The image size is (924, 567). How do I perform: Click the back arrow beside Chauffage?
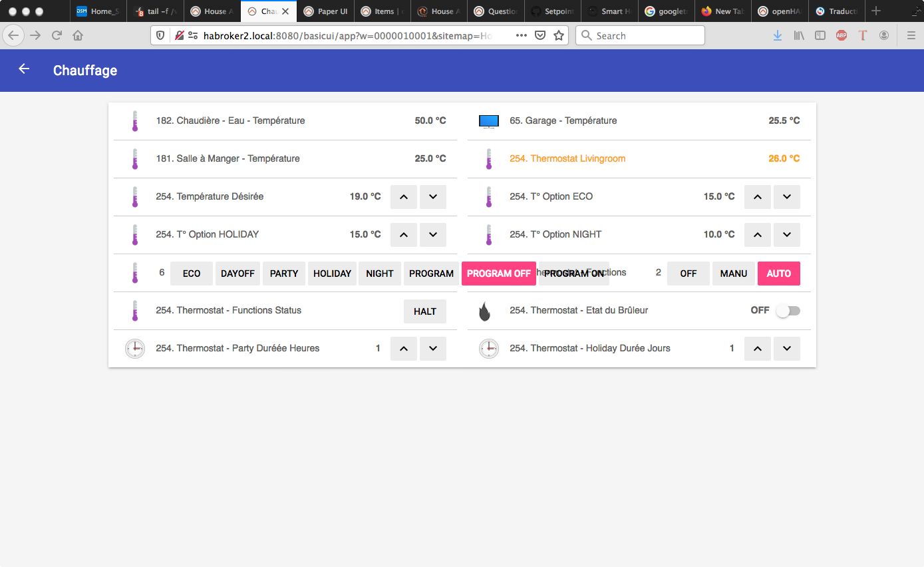[24, 69]
